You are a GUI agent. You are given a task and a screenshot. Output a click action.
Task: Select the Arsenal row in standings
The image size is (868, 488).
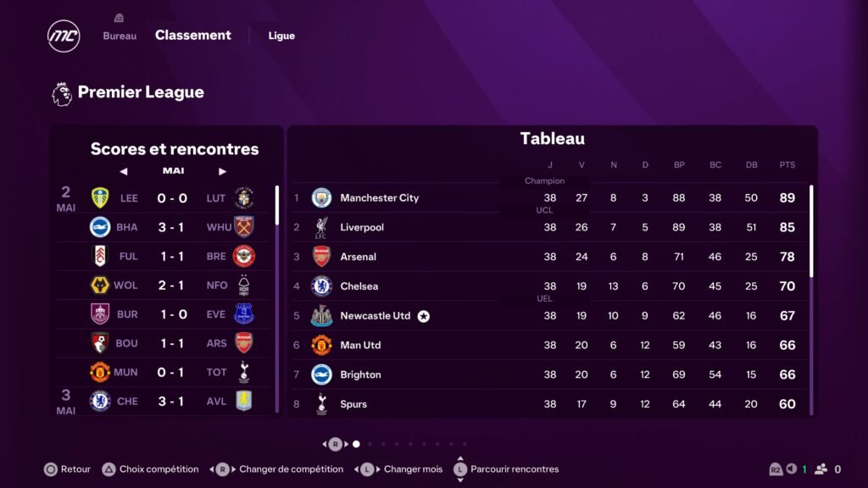click(549, 257)
